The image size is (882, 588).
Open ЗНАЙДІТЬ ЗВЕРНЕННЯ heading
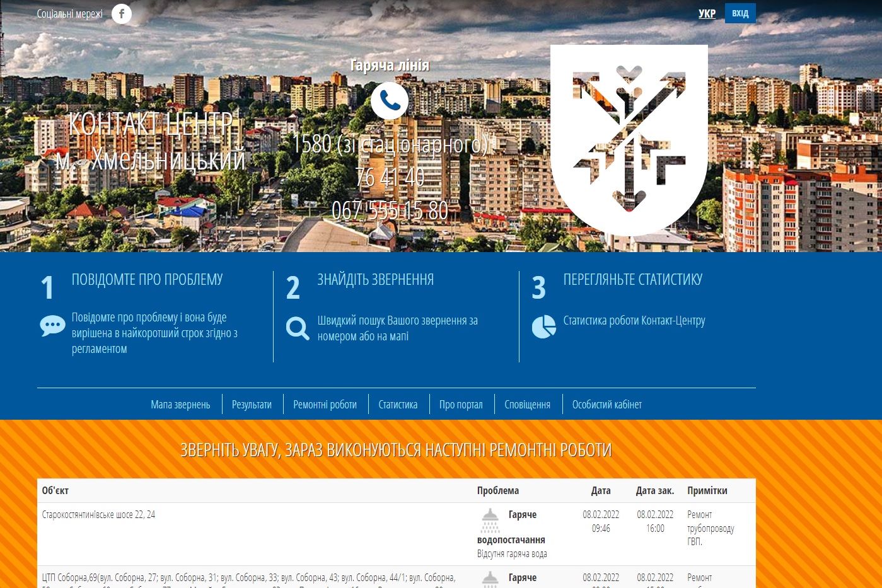[376, 279]
